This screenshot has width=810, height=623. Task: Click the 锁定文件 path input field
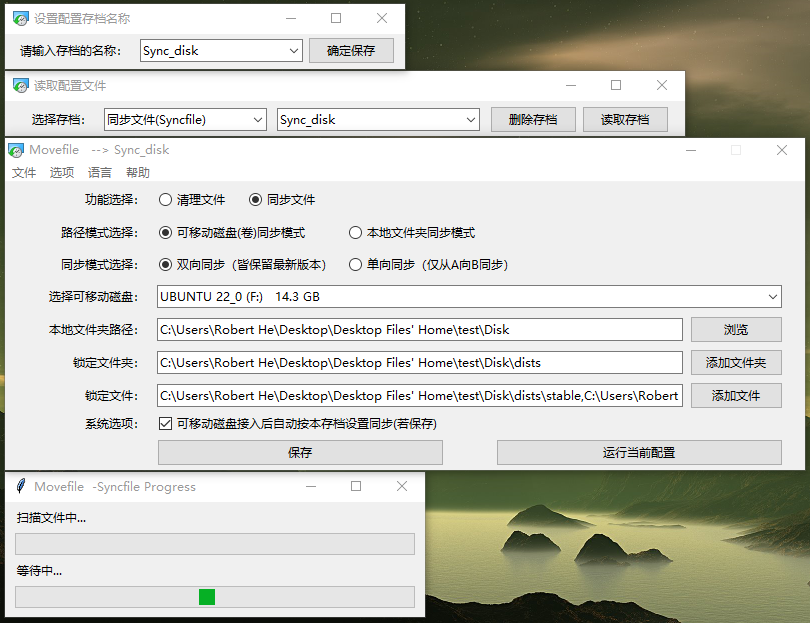coord(420,395)
